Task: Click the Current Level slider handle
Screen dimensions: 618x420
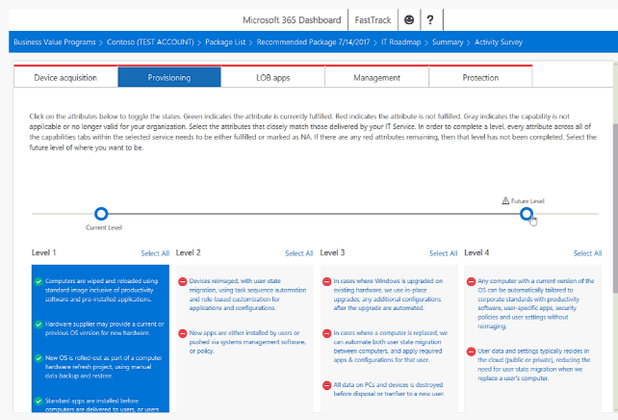Action: (x=101, y=214)
